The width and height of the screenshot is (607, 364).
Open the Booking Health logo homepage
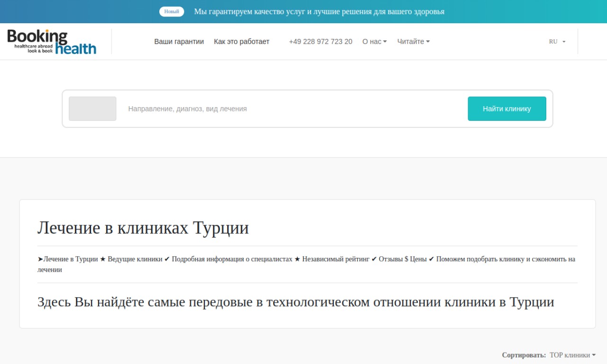[x=52, y=42]
